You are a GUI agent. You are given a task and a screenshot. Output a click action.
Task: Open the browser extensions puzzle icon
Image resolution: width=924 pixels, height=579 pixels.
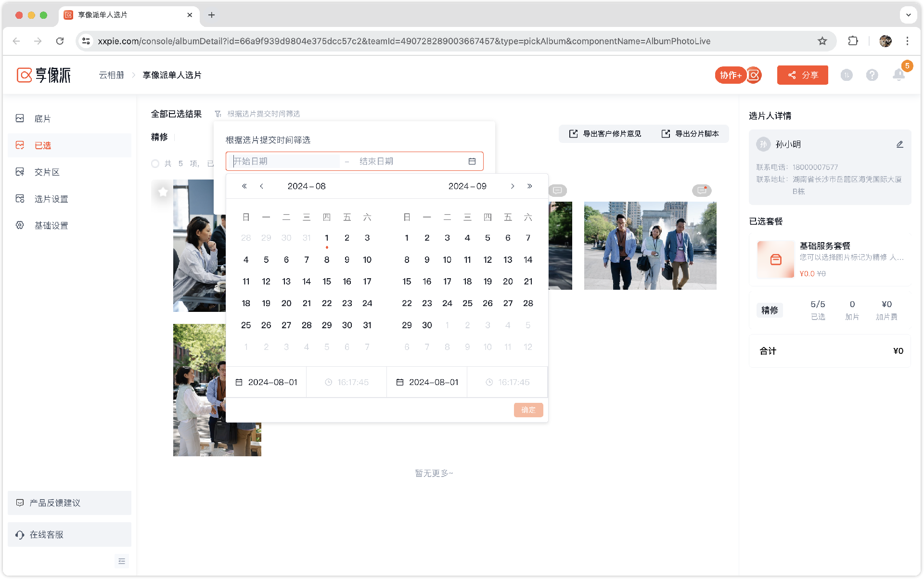coord(853,41)
